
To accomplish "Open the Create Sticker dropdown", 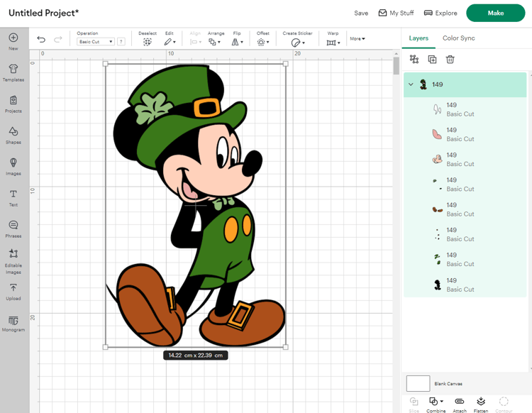I will click(x=298, y=43).
